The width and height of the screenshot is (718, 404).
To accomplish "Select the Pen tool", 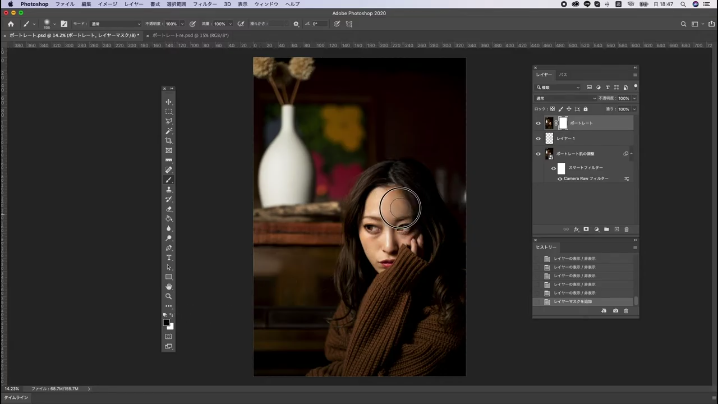I will tap(169, 248).
